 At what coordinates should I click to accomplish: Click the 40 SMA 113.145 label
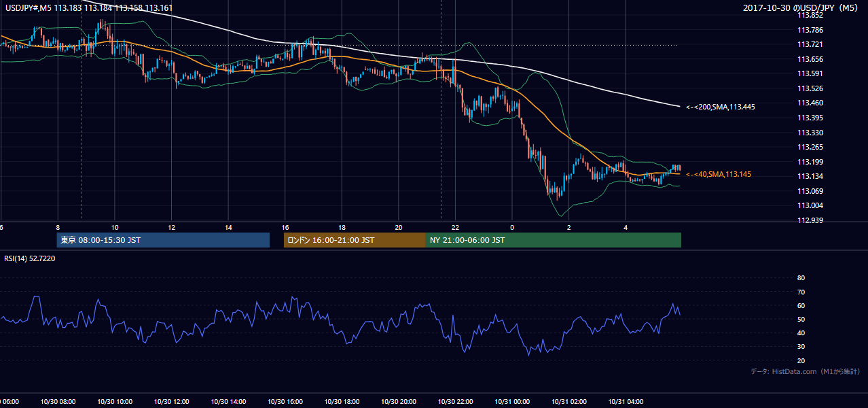pos(718,175)
